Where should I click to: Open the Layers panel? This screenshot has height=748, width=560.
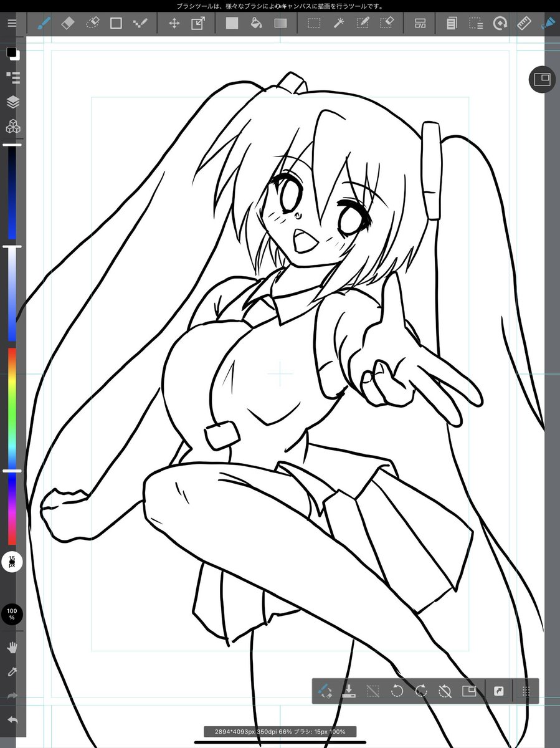13,102
